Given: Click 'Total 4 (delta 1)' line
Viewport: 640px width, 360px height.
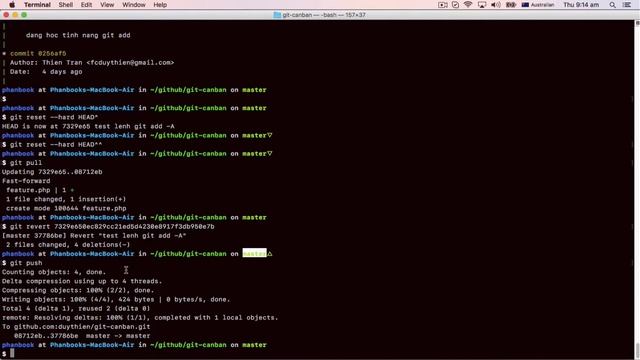Looking at the screenshot, I should [76, 308].
